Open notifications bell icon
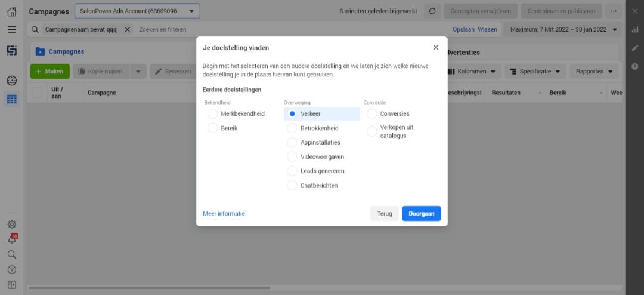The width and height of the screenshot is (644, 295). click(x=11, y=239)
